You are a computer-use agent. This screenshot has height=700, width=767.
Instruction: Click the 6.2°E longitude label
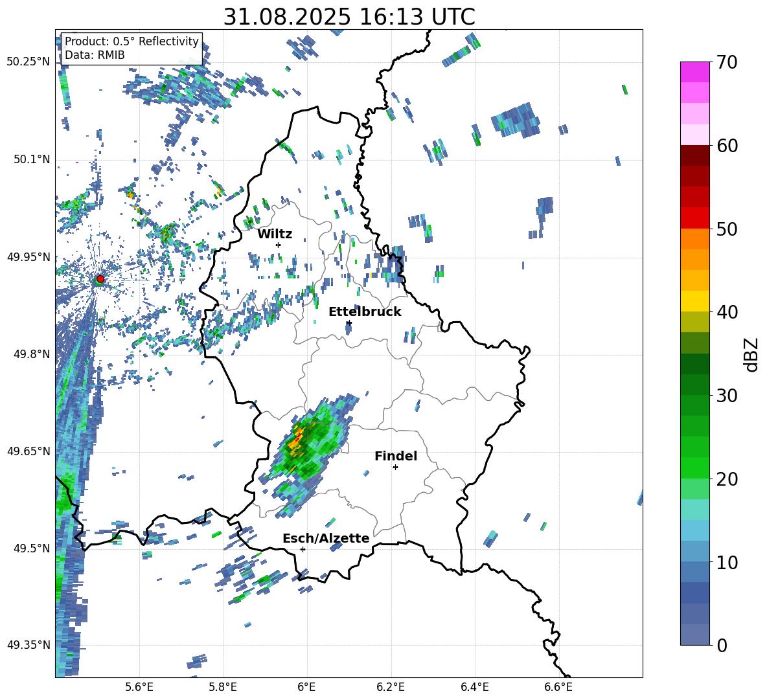[x=391, y=687]
